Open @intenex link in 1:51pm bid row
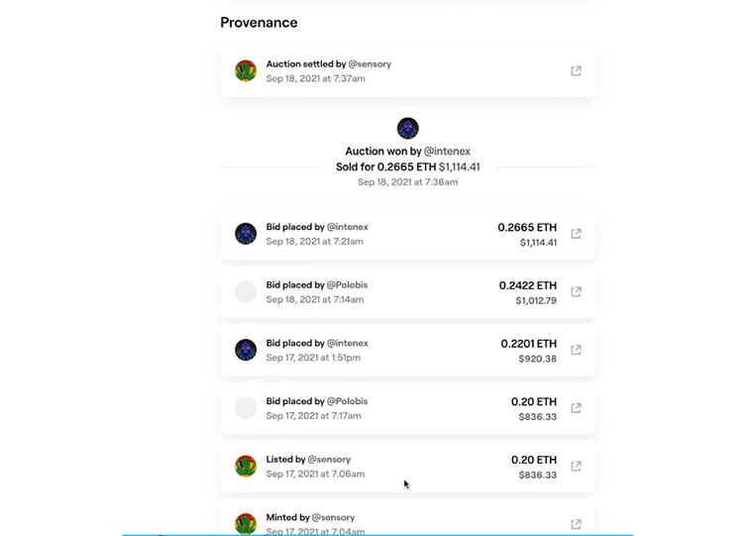Viewport: 756px width, 536px height. pos(348,343)
